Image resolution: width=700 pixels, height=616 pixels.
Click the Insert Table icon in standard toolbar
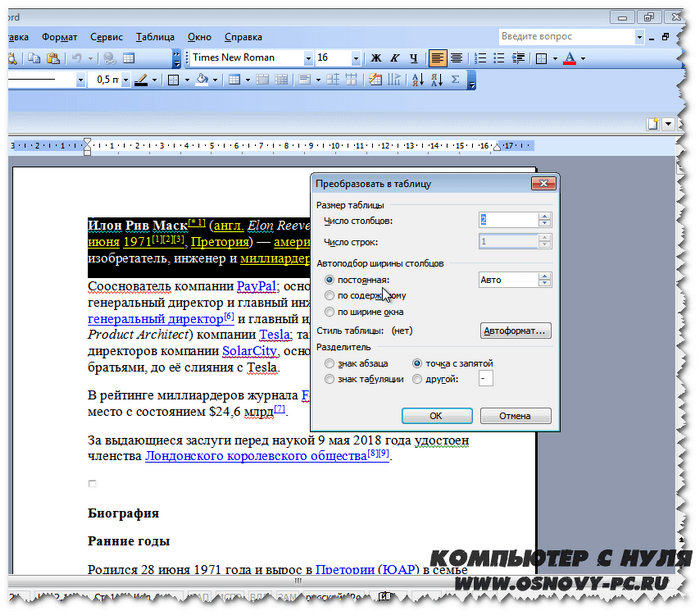point(129,58)
